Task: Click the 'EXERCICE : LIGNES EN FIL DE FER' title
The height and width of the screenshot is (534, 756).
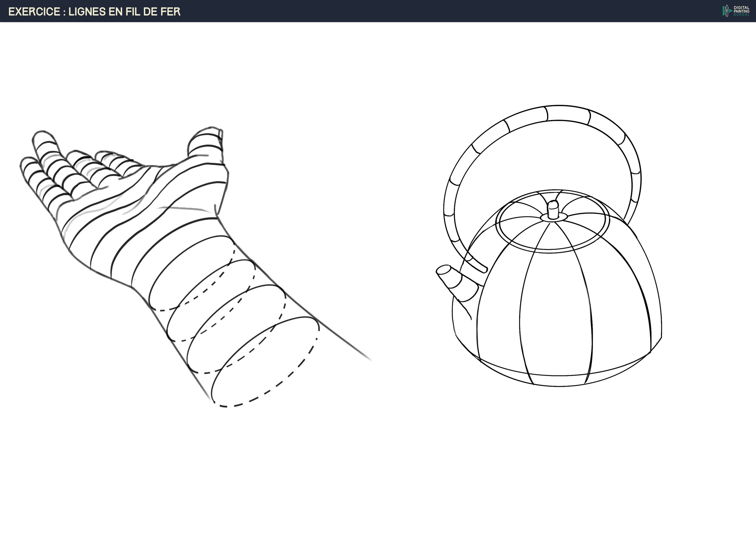Action: pos(94,11)
